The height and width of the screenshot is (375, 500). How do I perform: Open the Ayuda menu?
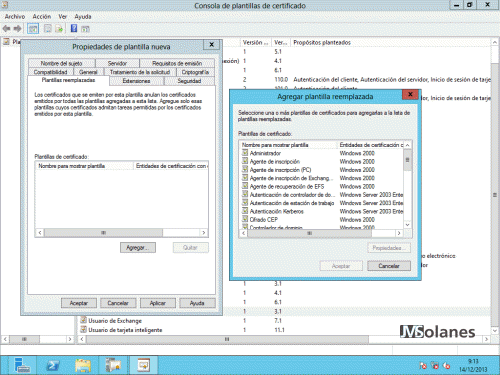[83, 16]
